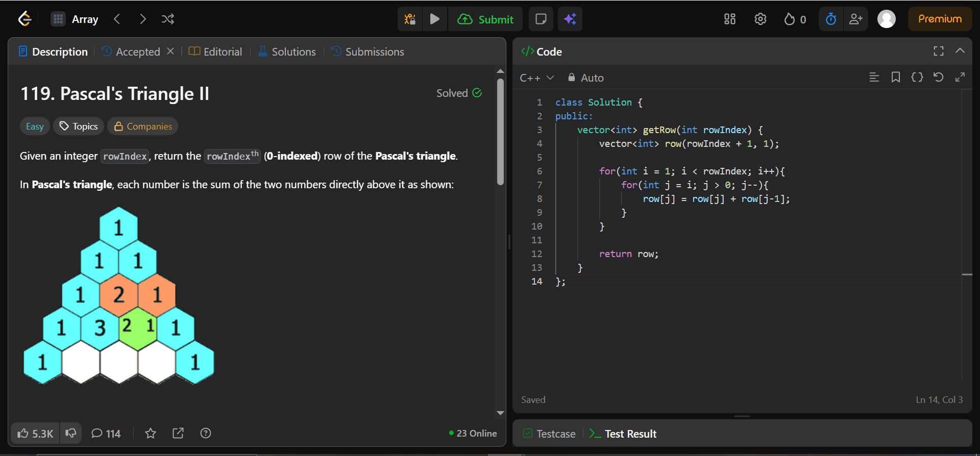Expand the Topics tag
This screenshot has height=456, width=980.
(x=79, y=126)
